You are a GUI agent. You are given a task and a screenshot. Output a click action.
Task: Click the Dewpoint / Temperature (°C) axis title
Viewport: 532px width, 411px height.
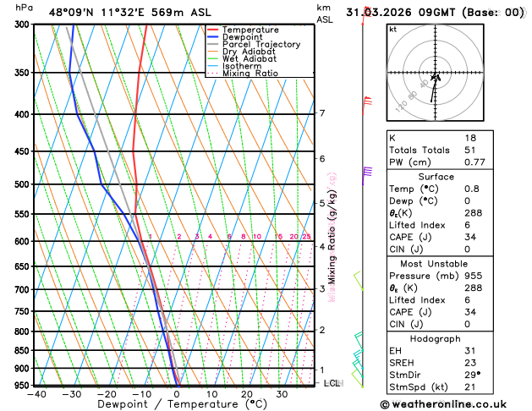(x=182, y=404)
